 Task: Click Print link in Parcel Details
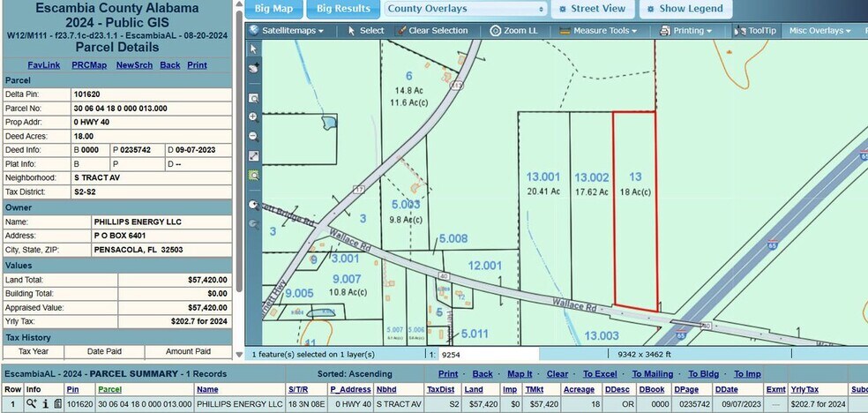tap(197, 65)
